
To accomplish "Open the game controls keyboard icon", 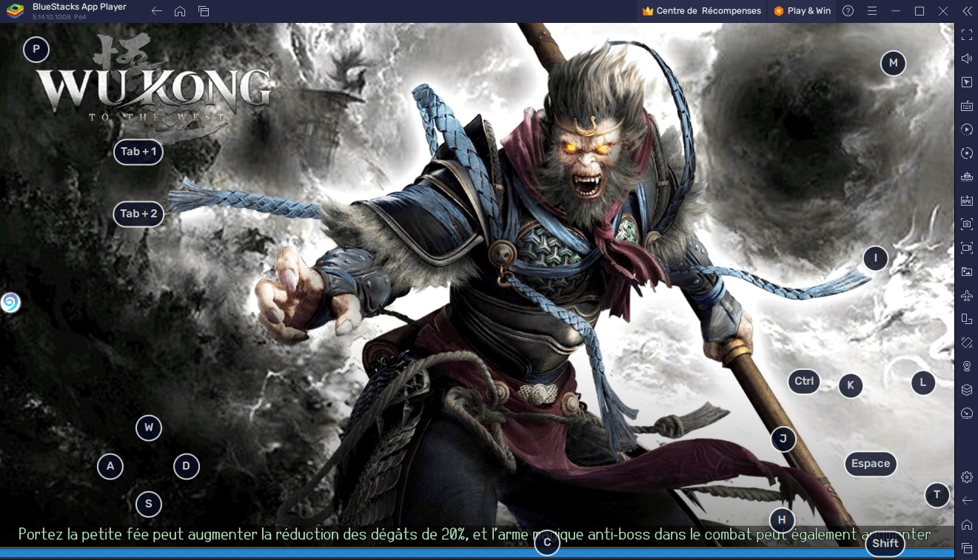I will (966, 106).
